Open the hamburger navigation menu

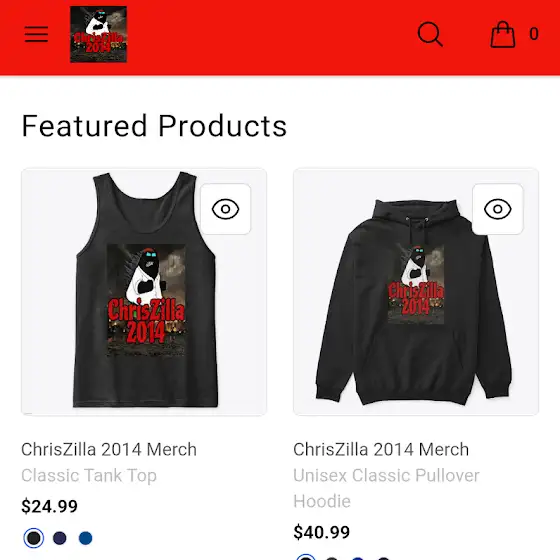click(36, 34)
